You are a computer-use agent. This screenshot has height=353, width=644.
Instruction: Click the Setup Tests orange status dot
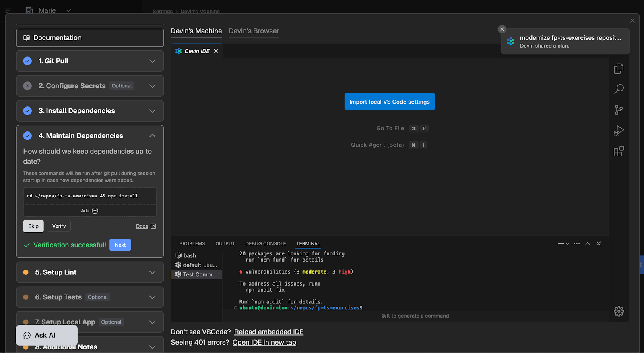(x=26, y=297)
